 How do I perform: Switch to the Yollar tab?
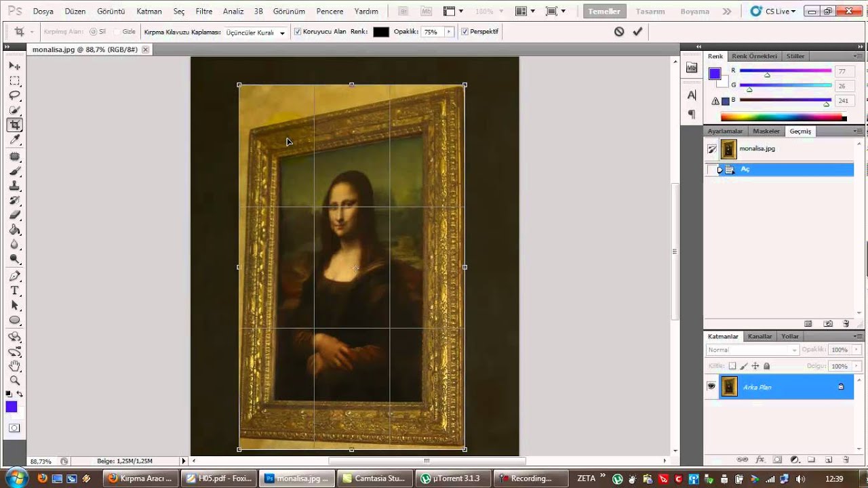pyautogui.click(x=789, y=336)
